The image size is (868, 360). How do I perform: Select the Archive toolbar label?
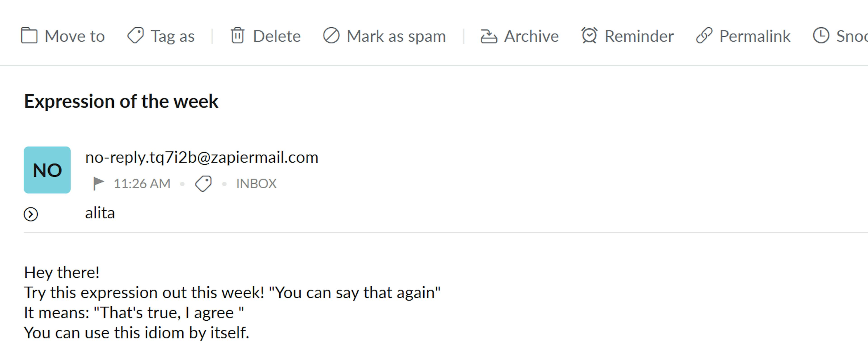[x=531, y=36]
